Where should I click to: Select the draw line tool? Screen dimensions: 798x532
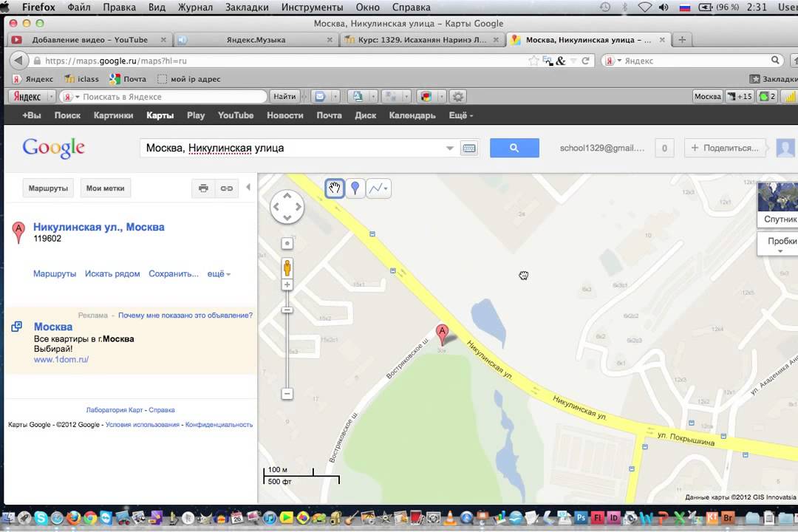tap(375, 188)
